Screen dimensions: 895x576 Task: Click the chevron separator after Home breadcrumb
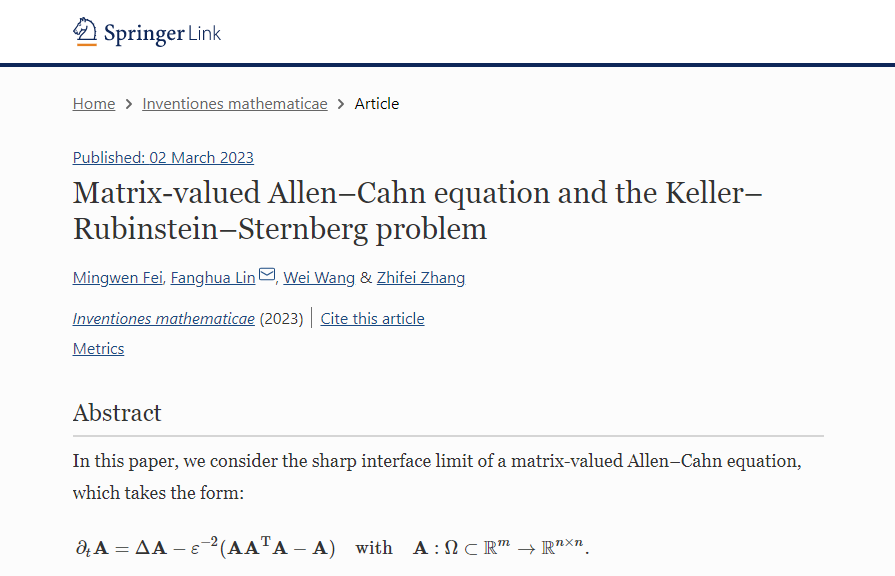click(129, 104)
